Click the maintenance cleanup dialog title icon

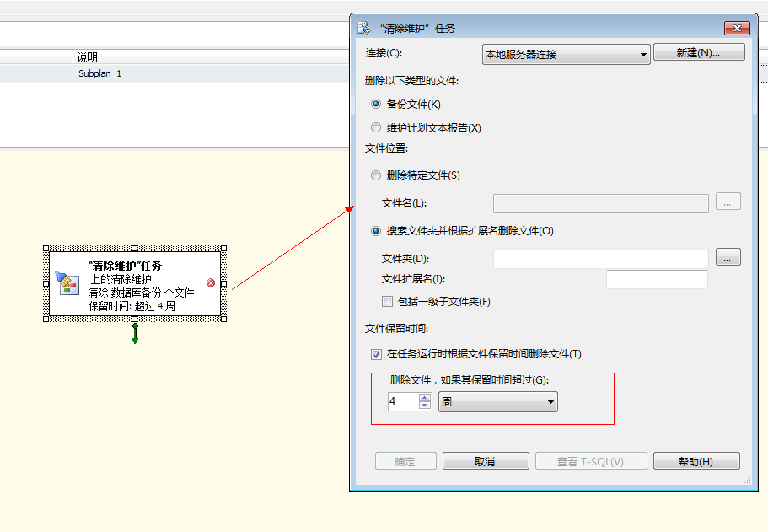point(364,28)
